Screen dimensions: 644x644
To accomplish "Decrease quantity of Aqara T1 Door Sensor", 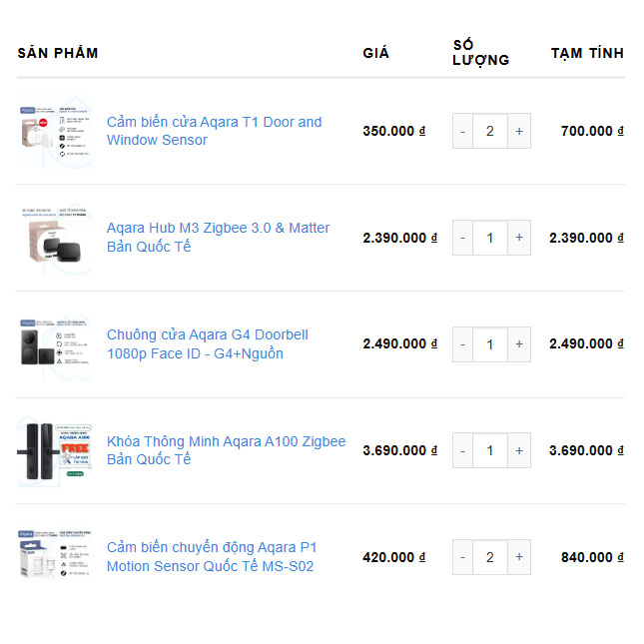I will pyautogui.click(x=462, y=131).
